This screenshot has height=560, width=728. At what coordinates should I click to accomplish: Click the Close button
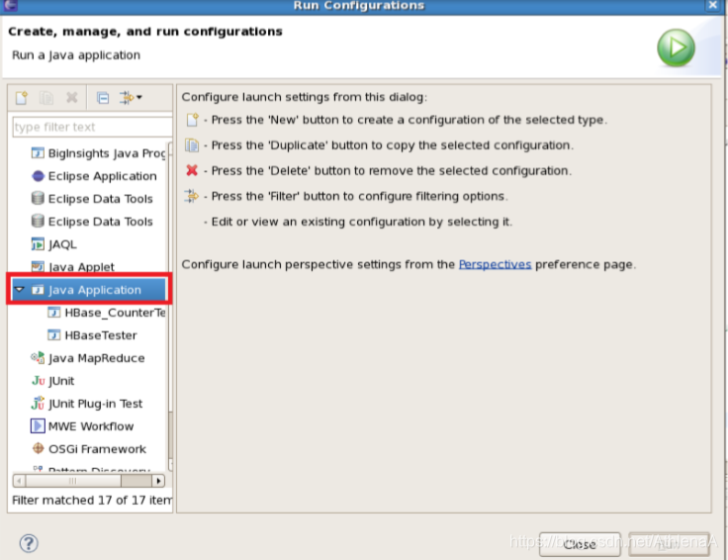pyautogui.click(x=580, y=544)
